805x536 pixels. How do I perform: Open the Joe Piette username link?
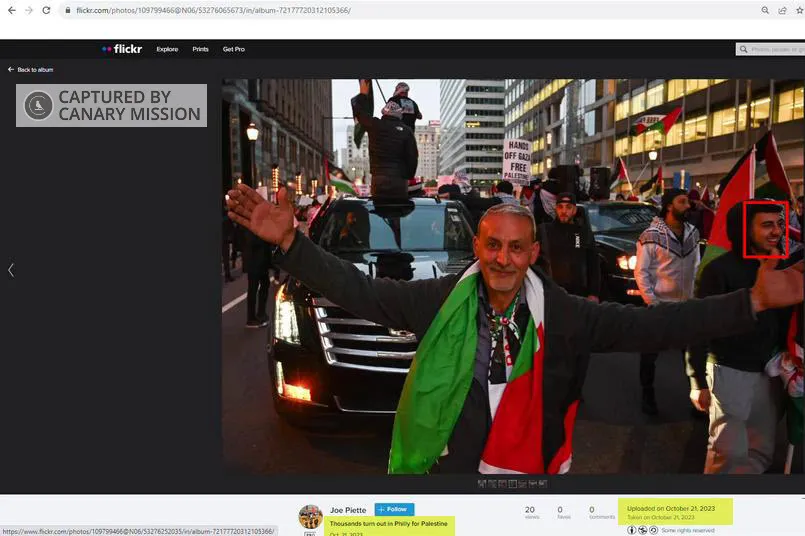(348, 510)
